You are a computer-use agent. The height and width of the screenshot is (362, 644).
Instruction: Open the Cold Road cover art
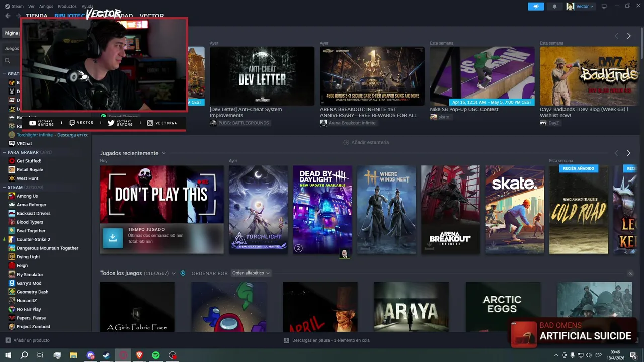coord(579,210)
